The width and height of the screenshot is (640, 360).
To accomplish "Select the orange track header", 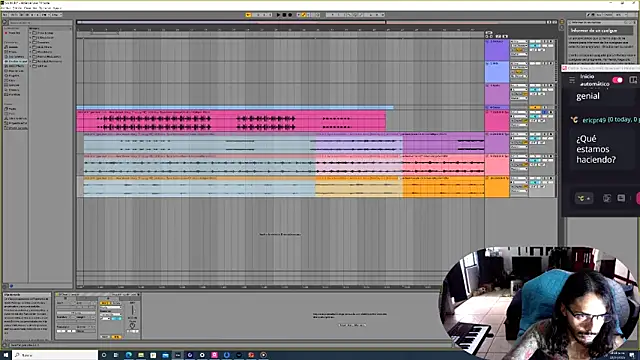I will point(497,187).
